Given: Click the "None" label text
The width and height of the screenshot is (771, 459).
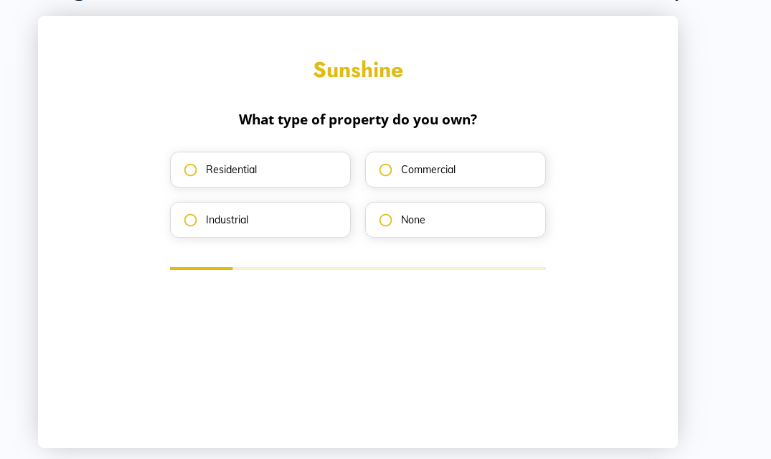Looking at the screenshot, I should 413,220.
